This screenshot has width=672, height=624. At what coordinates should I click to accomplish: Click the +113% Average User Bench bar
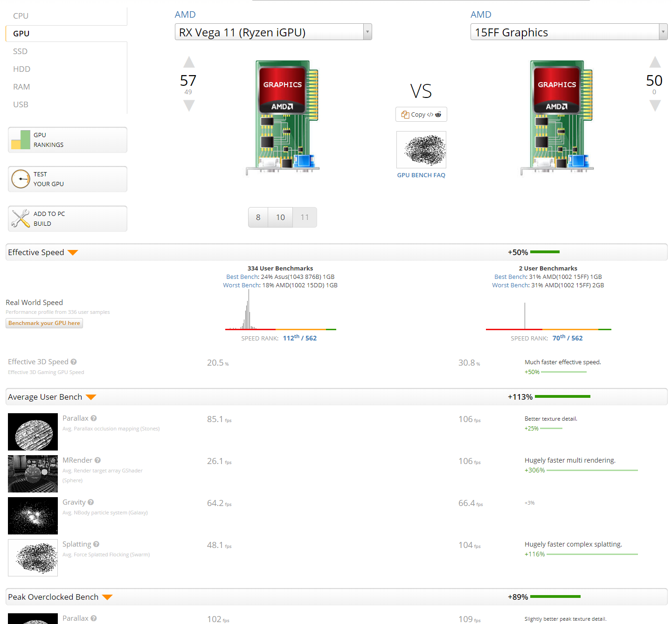pyautogui.click(x=562, y=397)
